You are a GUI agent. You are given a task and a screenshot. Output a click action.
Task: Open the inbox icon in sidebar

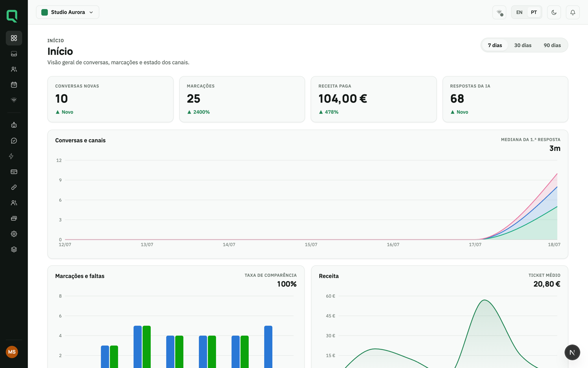coord(14,54)
